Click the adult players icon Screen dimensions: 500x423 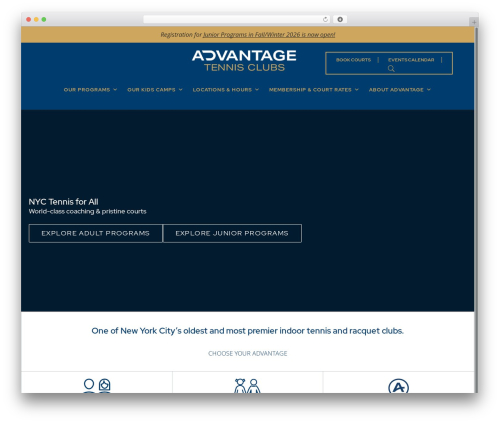coord(97,386)
